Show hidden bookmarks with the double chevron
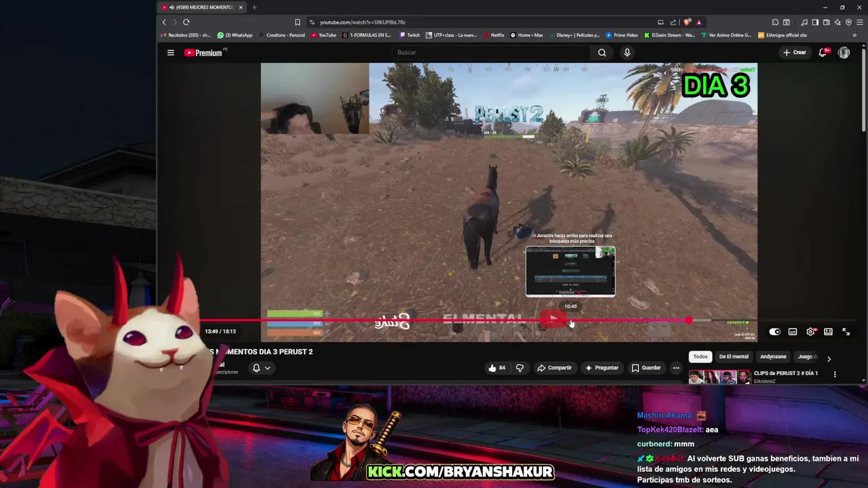This screenshot has height=488, width=868. [854, 35]
